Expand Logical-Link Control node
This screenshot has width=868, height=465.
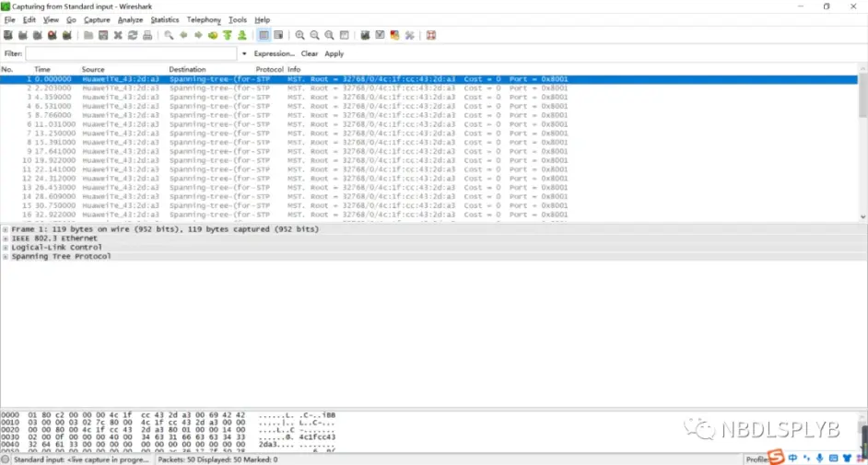click(x=6, y=248)
